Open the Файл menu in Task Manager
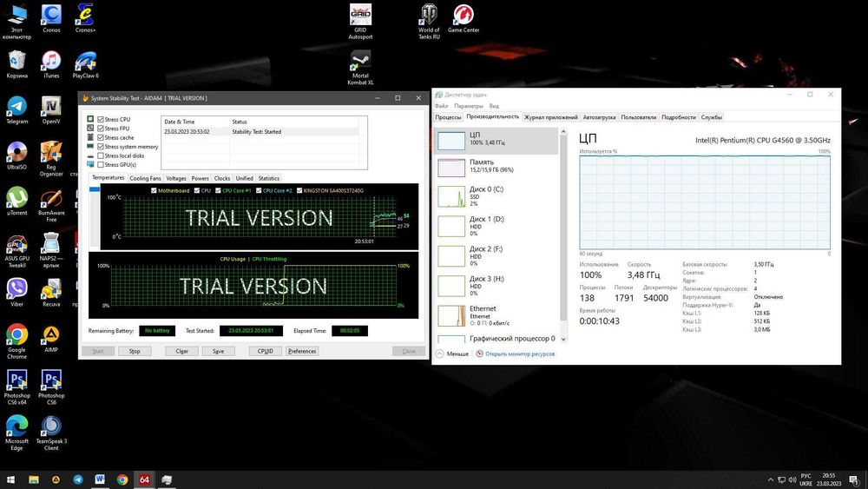The image size is (868, 489). coord(441,106)
